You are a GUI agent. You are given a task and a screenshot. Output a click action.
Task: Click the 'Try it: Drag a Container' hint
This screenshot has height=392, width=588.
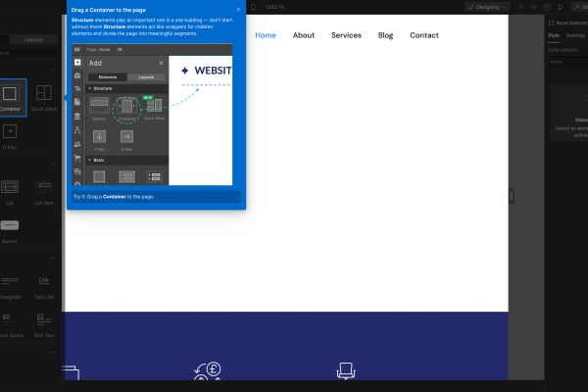(x=157, y=197)
